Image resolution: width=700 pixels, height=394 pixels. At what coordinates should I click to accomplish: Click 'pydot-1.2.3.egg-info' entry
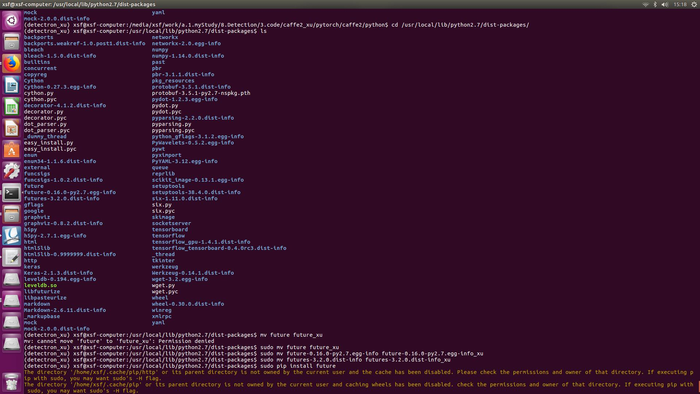tap(185, 100)
